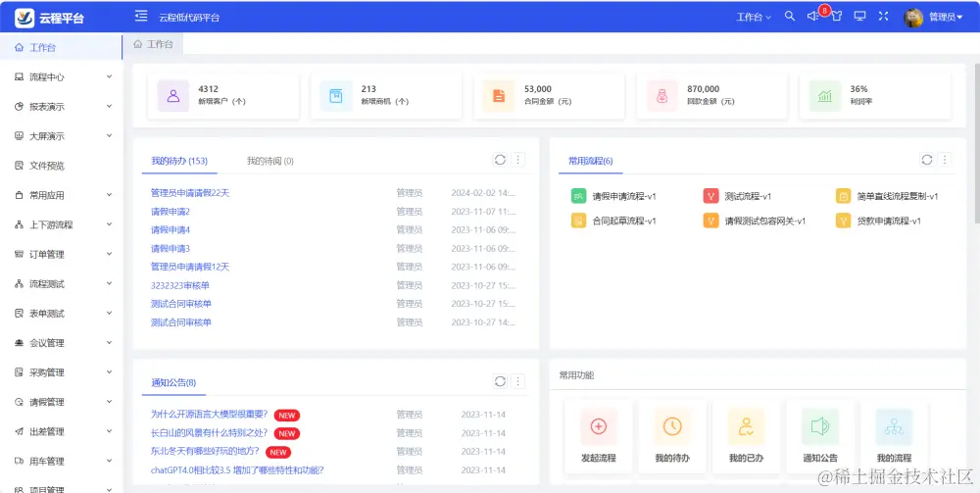Open 管理员申请请假12天 task
The image size is (980, 493).
point(190,267)
